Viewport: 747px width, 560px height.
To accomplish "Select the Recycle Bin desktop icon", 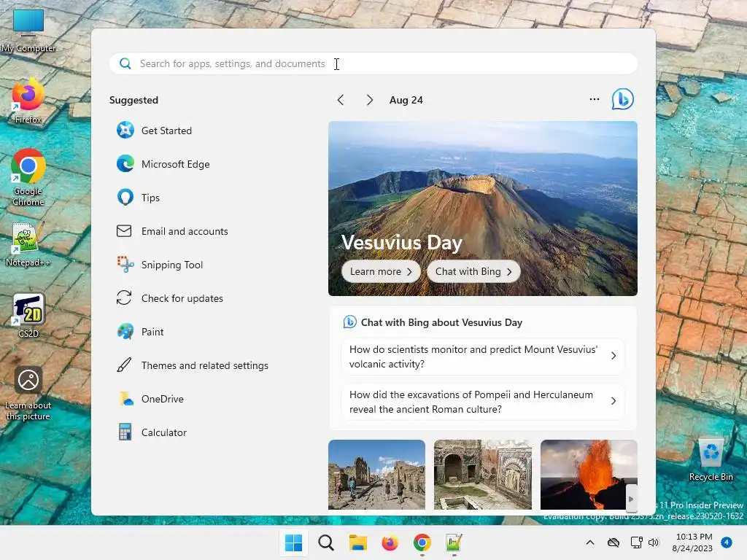I will (x=711, y=460).
